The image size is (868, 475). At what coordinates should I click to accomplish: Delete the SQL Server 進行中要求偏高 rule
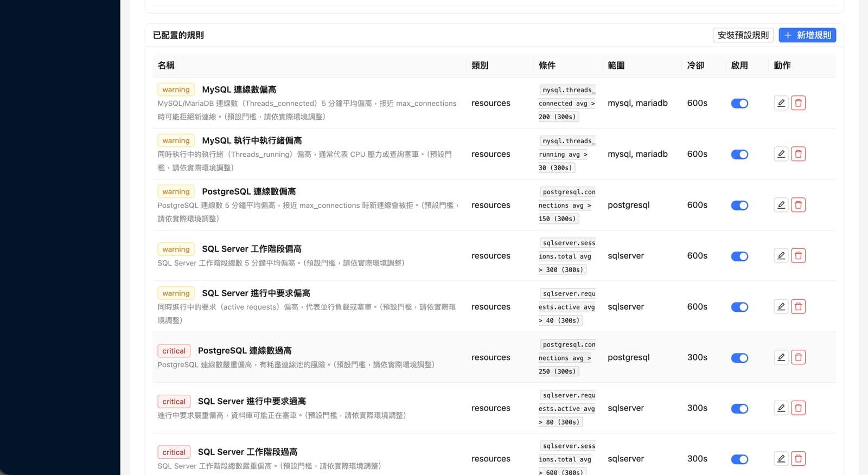[798, 306]
